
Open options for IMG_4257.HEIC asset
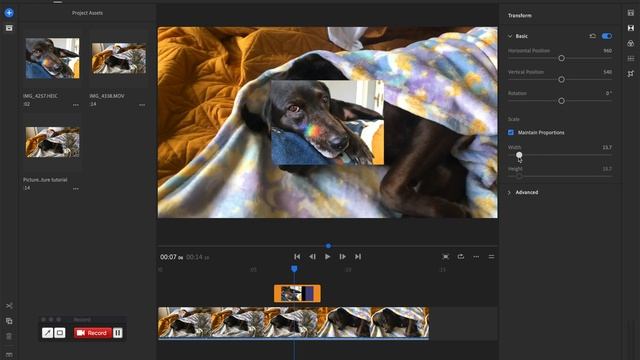click(76, 105)
